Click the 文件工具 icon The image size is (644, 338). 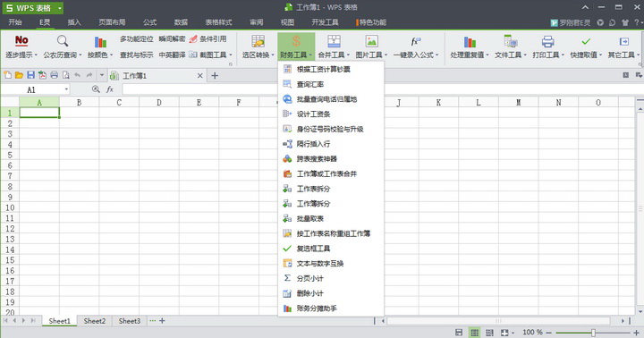511,41
